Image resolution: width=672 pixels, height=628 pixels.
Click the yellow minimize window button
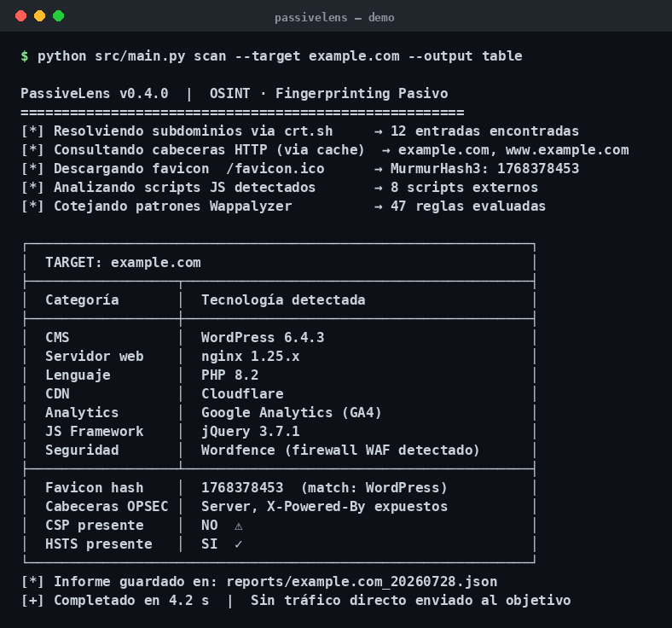pyautogui.click(x=40, y=16)
